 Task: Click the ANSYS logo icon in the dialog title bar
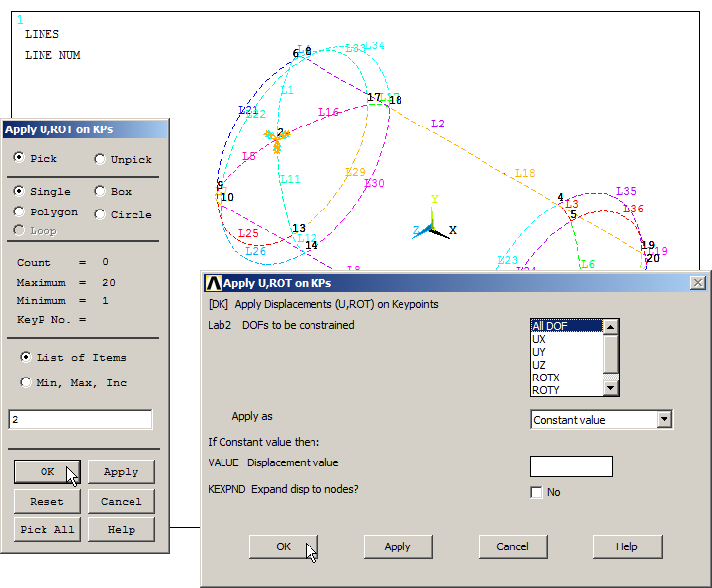pyautogui.click(x=213, y=283)
